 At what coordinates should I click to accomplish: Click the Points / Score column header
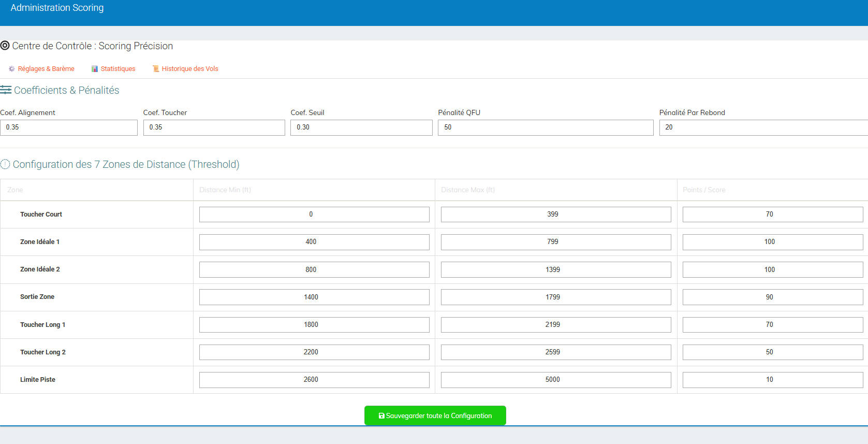point(704,190)
